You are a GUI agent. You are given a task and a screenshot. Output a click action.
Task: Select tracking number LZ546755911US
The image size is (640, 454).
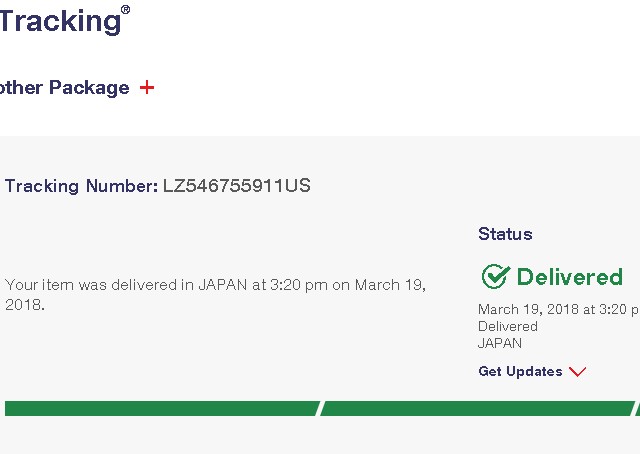[236, 186]
